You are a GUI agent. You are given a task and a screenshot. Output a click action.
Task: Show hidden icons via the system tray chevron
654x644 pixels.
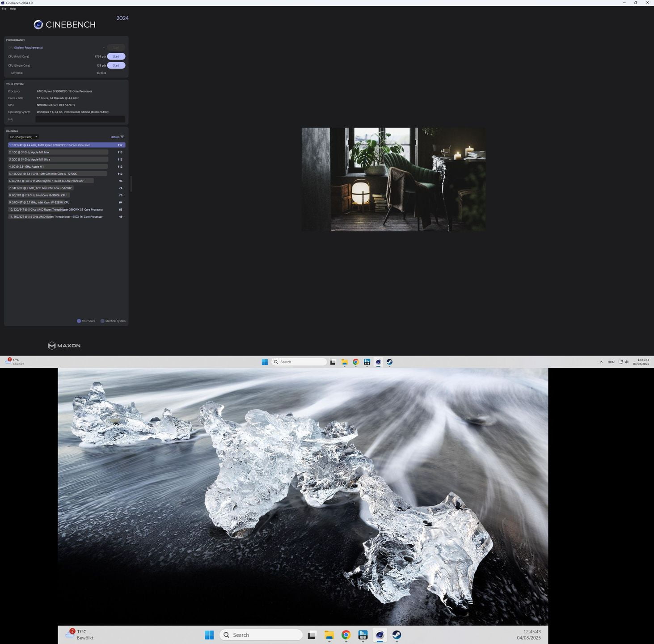pyautogui.click(x=601, y=362)
